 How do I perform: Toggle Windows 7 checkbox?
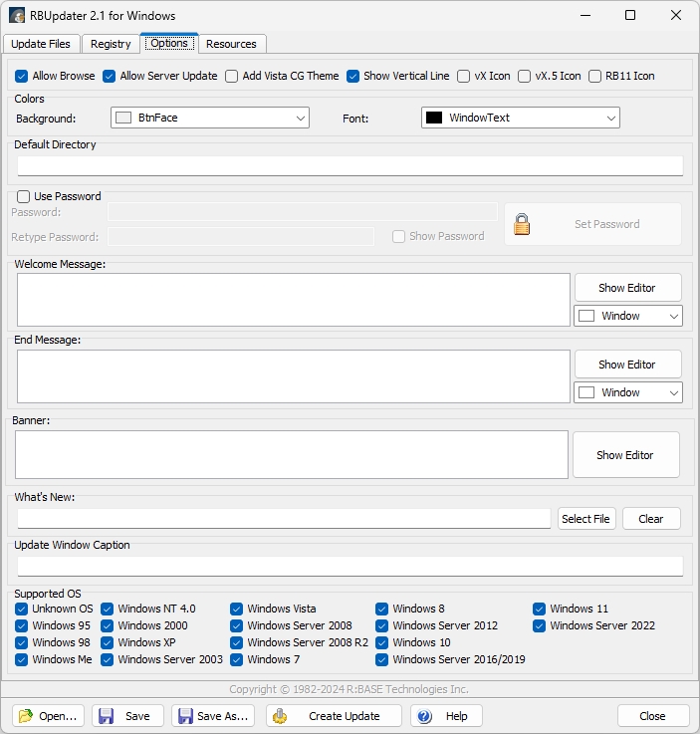236,659
